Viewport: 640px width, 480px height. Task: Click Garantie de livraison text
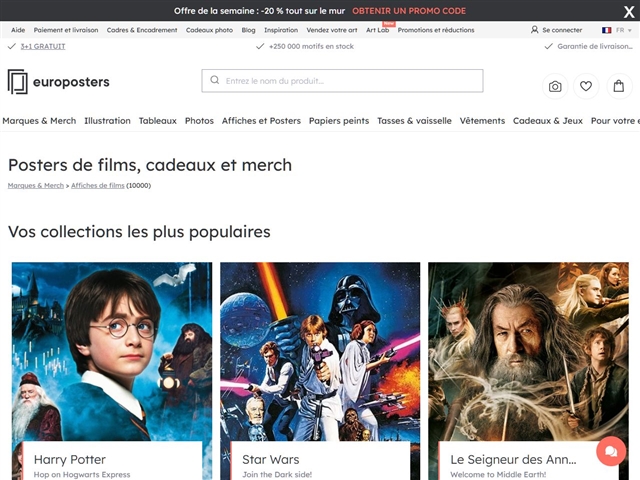point(595,46)
